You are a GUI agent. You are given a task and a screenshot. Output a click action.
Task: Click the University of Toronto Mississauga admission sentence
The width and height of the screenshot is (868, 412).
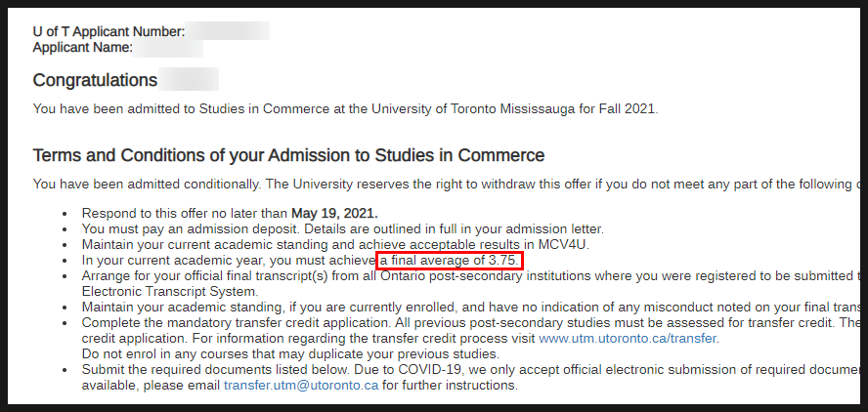(x=345, y=109)
